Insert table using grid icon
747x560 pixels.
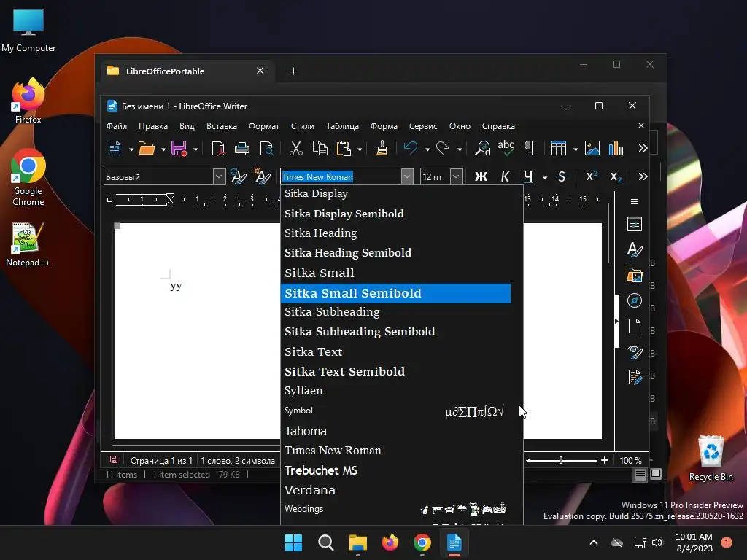click(558, 149)
